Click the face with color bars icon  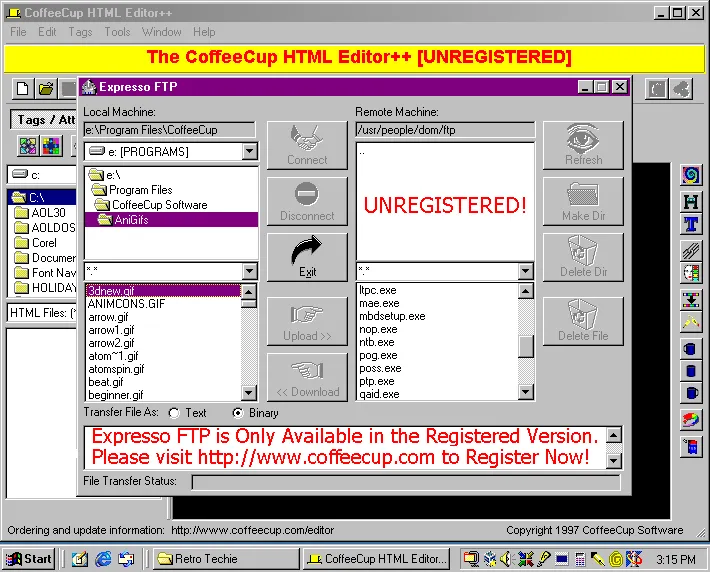pyautogui.click(x=691, y=273)
